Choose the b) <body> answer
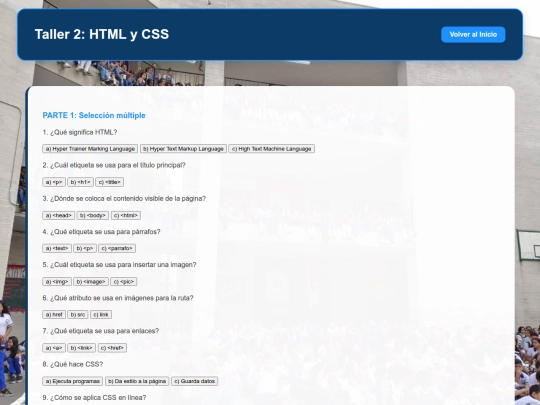Screen dimensions: 540x405 pos(93,215)
